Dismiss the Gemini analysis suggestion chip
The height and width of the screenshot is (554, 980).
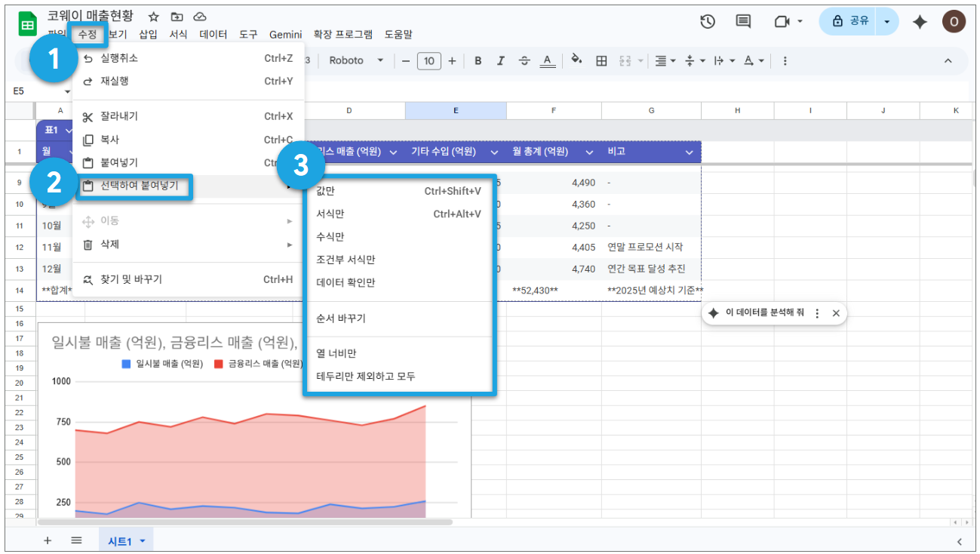835,313
